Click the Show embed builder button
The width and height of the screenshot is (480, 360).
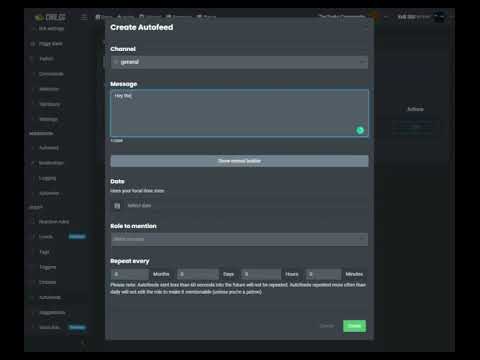(x=239, y=161)
